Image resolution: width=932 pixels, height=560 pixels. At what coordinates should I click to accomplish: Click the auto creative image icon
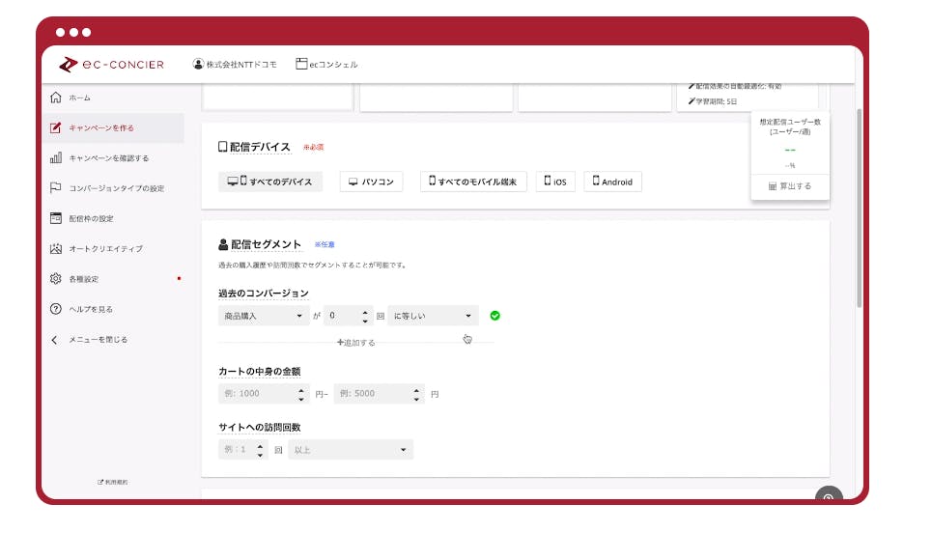point(56,248)
